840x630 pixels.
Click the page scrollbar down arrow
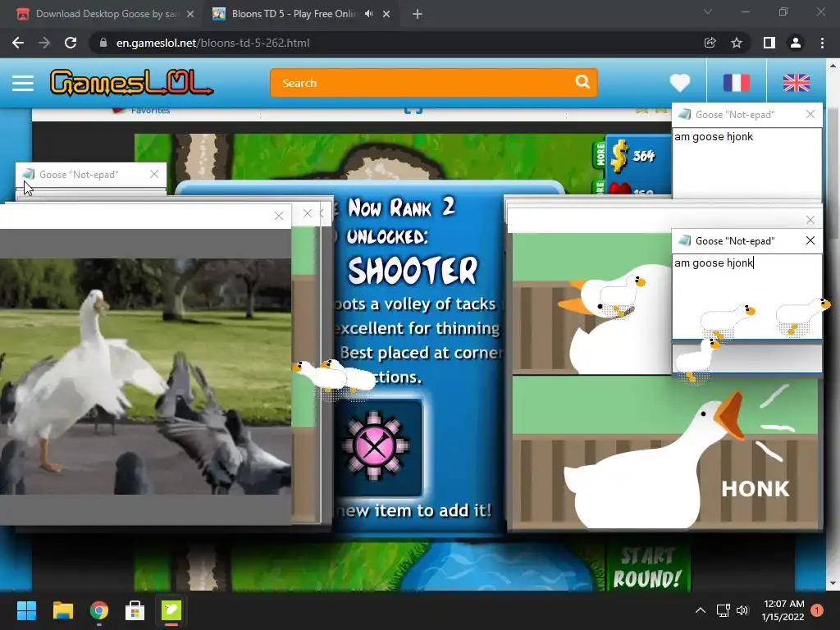pos(833,584)
